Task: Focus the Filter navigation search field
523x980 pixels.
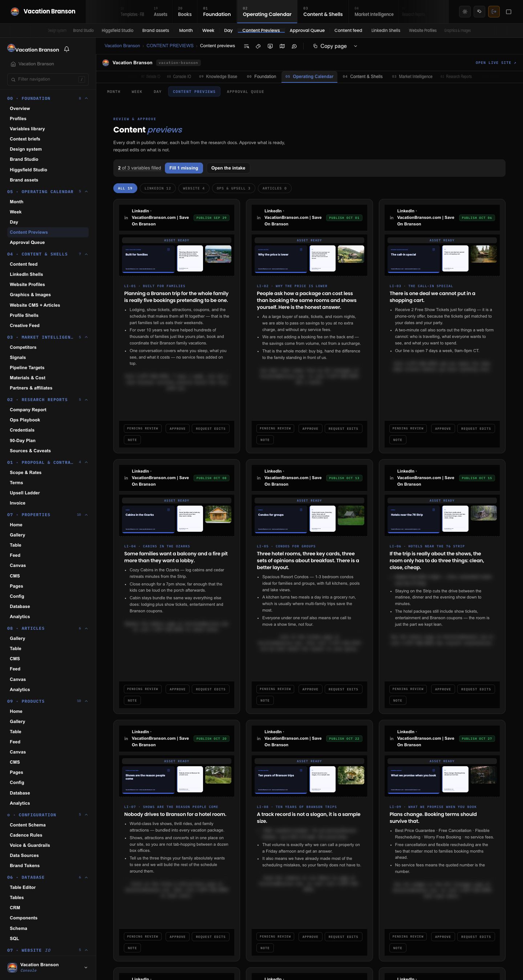Action: click(48, 79)
